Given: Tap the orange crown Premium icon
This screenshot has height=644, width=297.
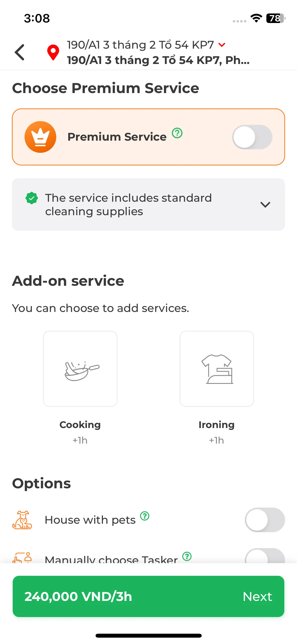Looking at the screenshot, I should [x=40, y=137].
